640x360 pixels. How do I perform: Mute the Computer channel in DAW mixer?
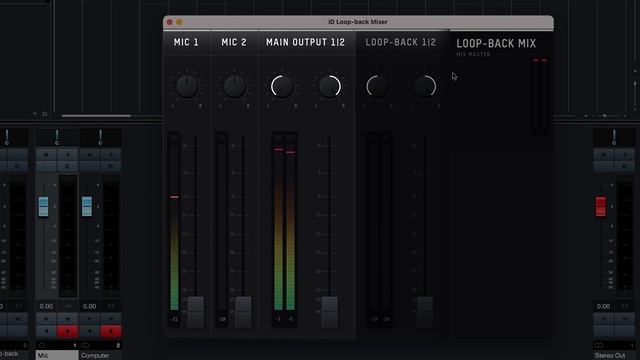(x=90, y=155)
